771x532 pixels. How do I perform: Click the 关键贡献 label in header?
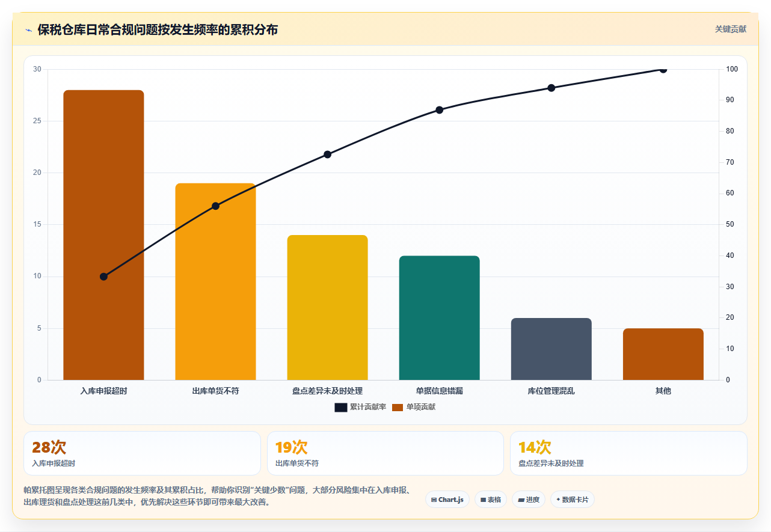(x=731, y=29)
